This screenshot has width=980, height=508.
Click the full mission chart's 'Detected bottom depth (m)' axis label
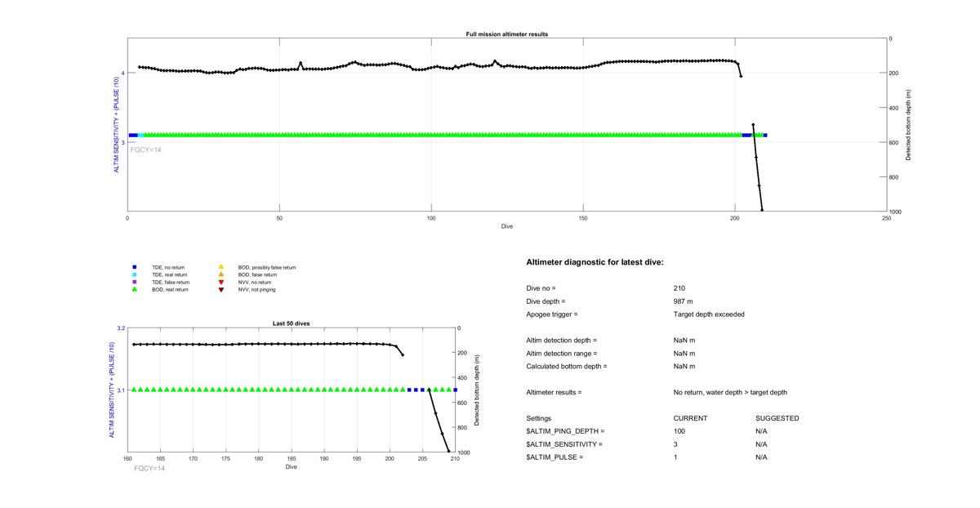[x=909, y=125]
